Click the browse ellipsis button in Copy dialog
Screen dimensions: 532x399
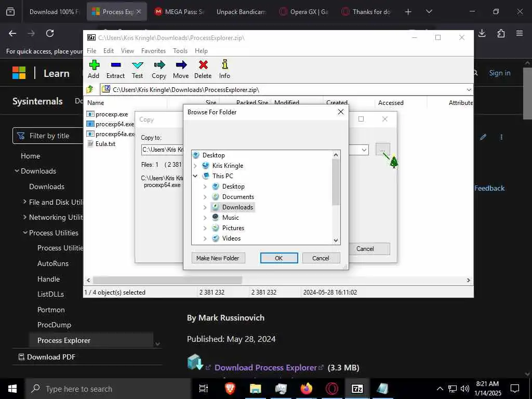[x=383, y=149]
